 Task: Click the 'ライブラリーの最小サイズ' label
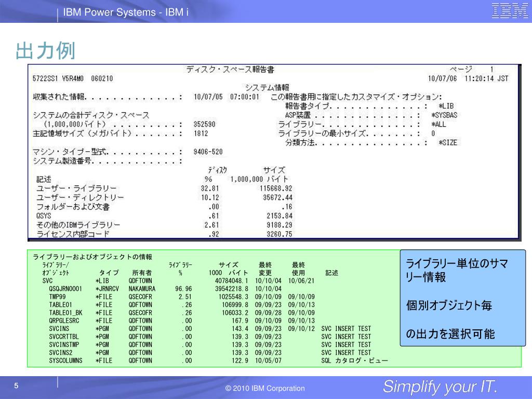322,134
